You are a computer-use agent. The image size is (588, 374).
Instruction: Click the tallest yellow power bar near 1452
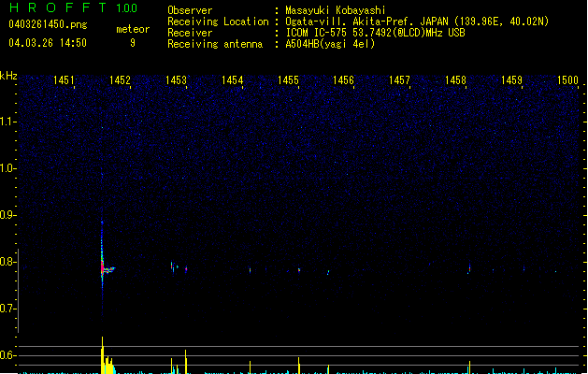102,355
